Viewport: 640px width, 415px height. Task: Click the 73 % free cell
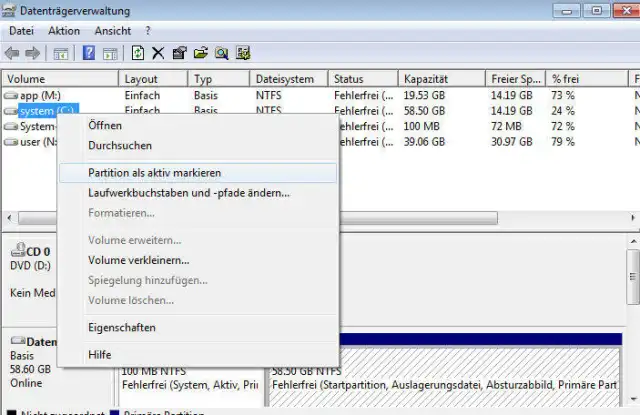(563, 95)
